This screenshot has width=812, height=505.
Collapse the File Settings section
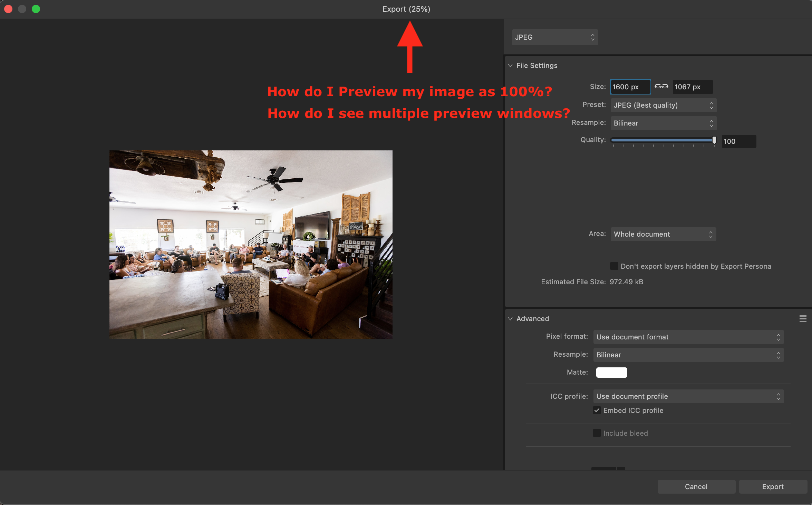510,66
